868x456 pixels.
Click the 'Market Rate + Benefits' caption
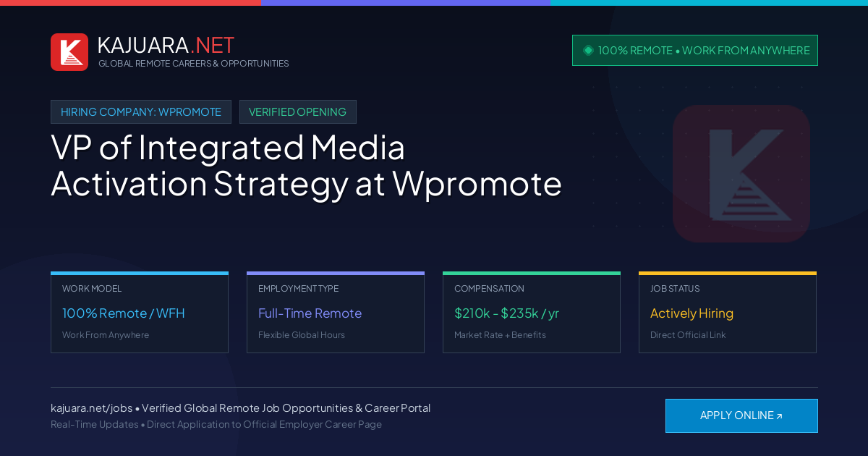tap(500, 335)
